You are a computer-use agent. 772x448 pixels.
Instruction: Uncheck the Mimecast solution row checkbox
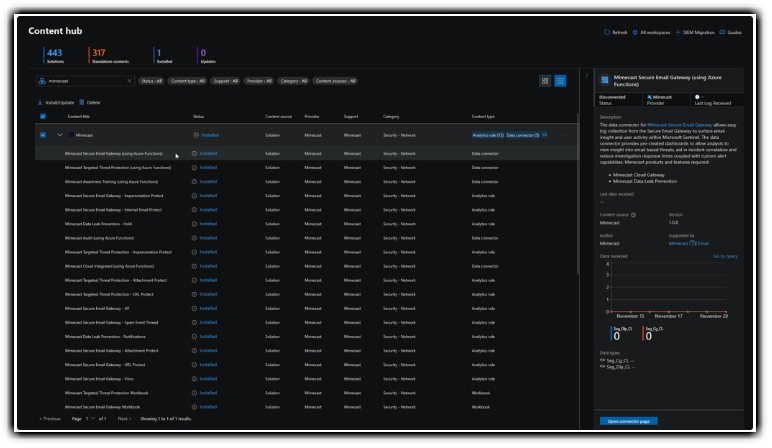(42, 134)
